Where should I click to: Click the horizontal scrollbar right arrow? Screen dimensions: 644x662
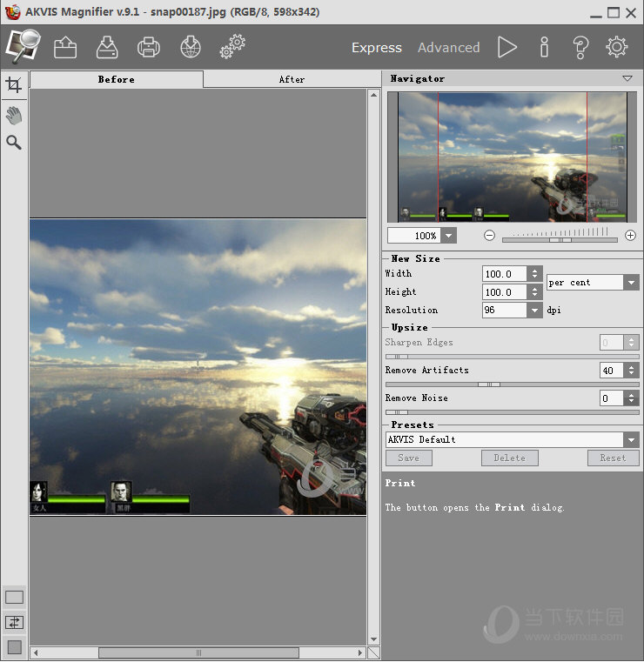(360, 652)
